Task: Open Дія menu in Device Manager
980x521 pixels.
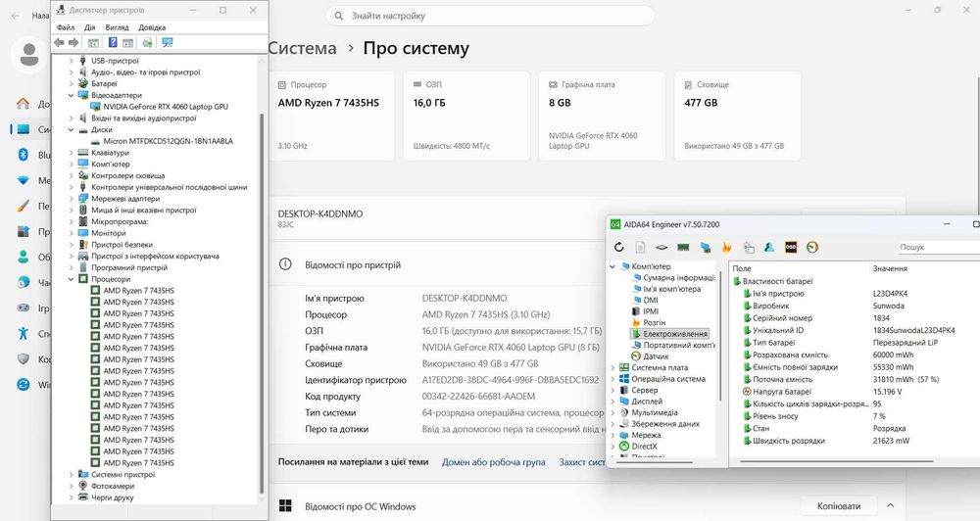Action: 90,27
